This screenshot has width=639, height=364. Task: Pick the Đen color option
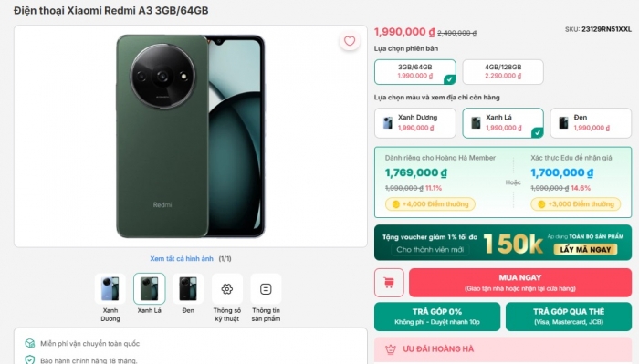(x=591, y=122)
